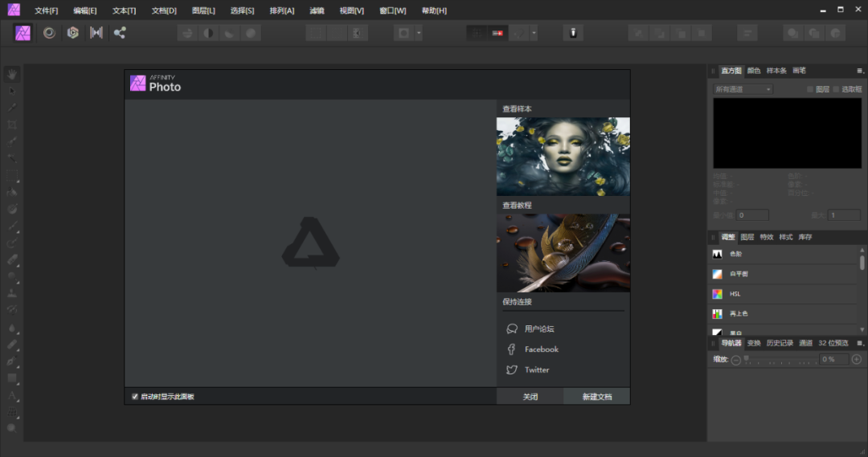Pick the Color Picker eyedropper tool

point(11,108)
